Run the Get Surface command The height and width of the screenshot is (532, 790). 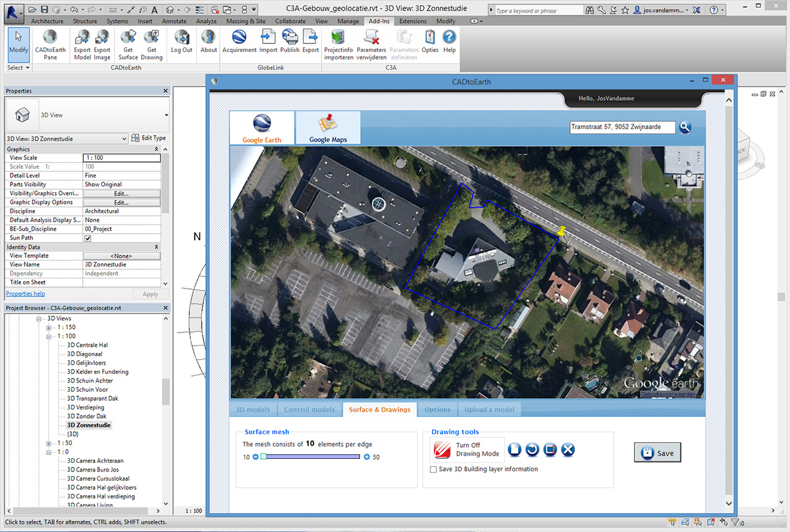click(128, 45)
